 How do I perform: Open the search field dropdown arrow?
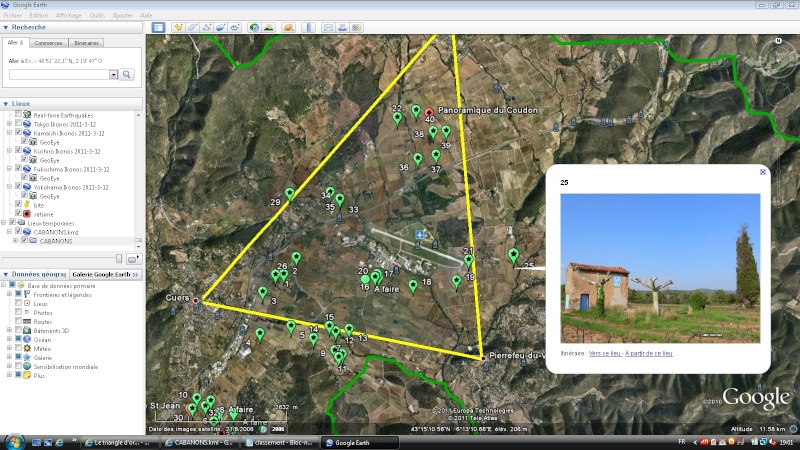113,74
